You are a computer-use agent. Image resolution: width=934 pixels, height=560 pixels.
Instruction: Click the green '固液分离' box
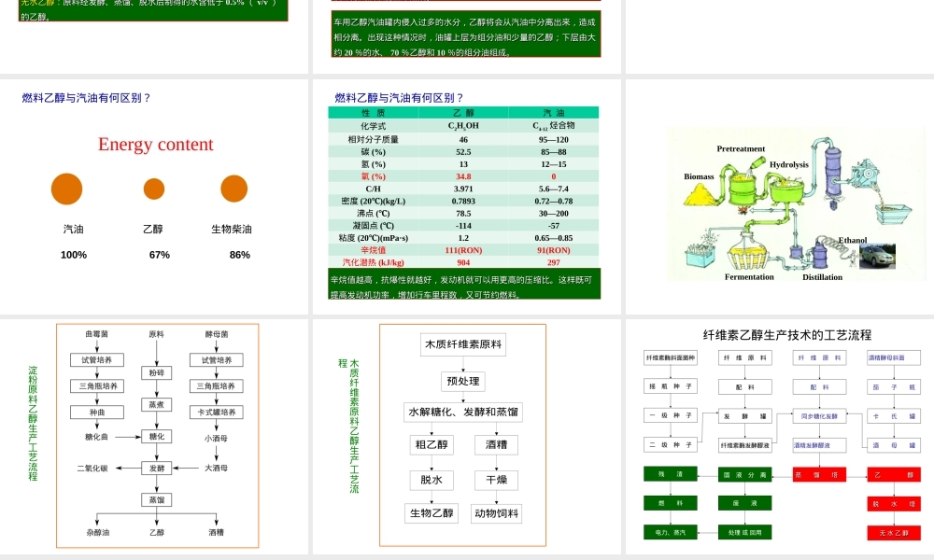point(744,474)
